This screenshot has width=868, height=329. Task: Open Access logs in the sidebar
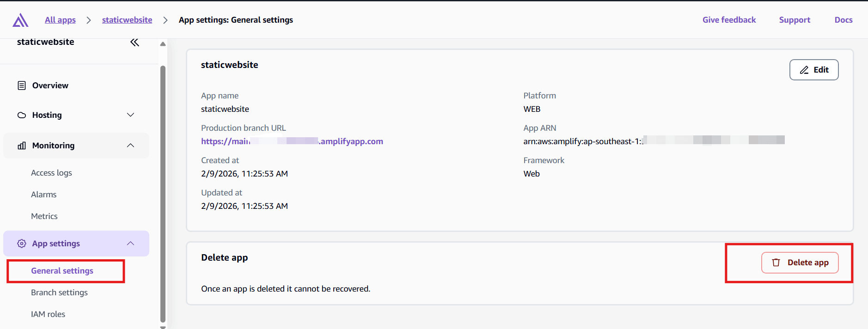pos(51,173)
